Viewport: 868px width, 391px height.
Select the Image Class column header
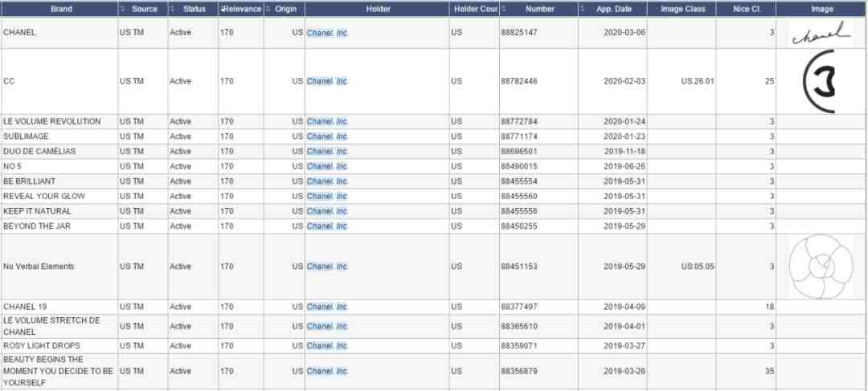(682, 10)
